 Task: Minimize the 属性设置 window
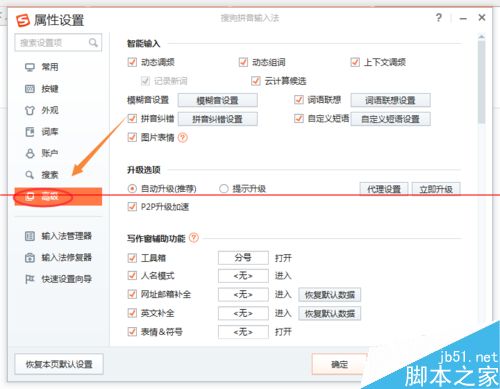(x=463, y=18)
